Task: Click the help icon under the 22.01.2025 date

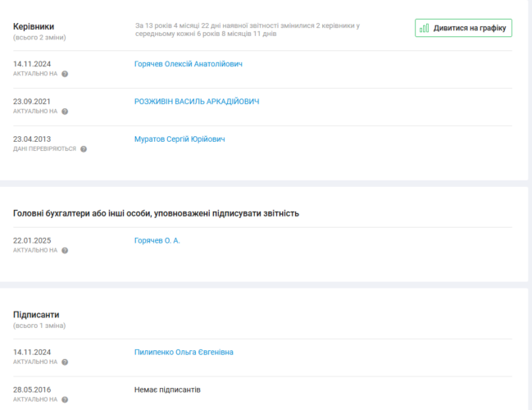Action: pos(65,250)
